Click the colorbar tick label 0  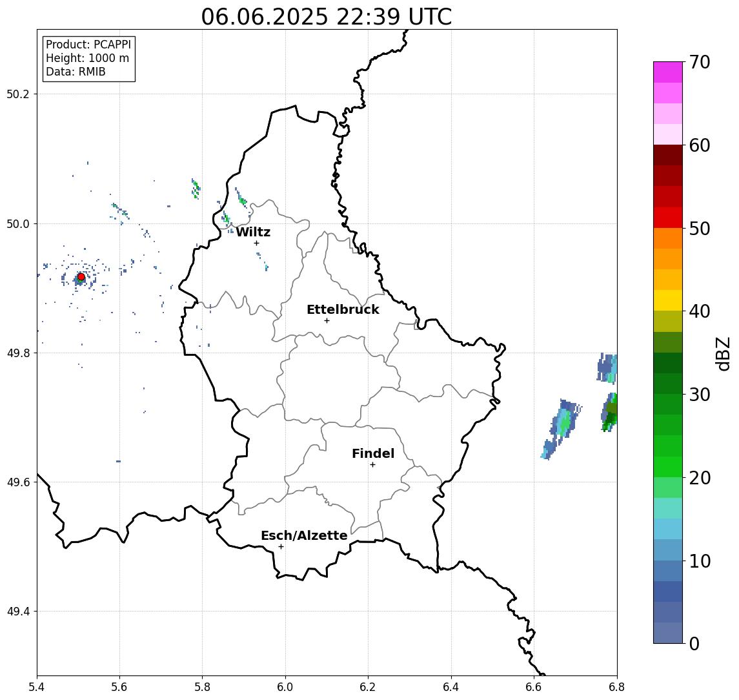[x=694, y=643]
